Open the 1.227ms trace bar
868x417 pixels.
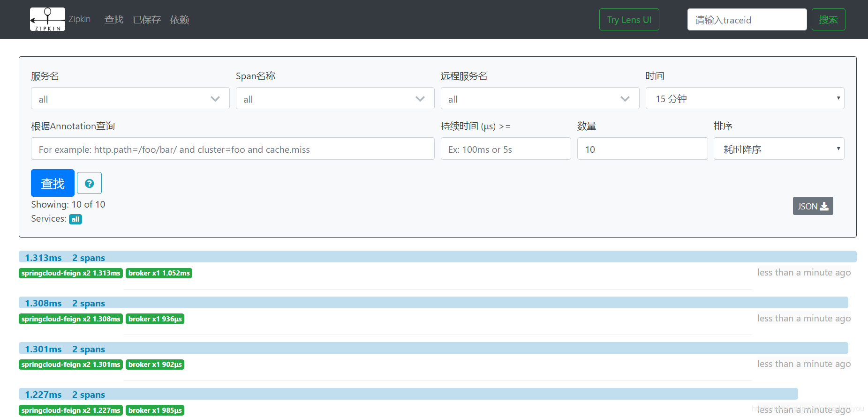[x=408, y=394]
